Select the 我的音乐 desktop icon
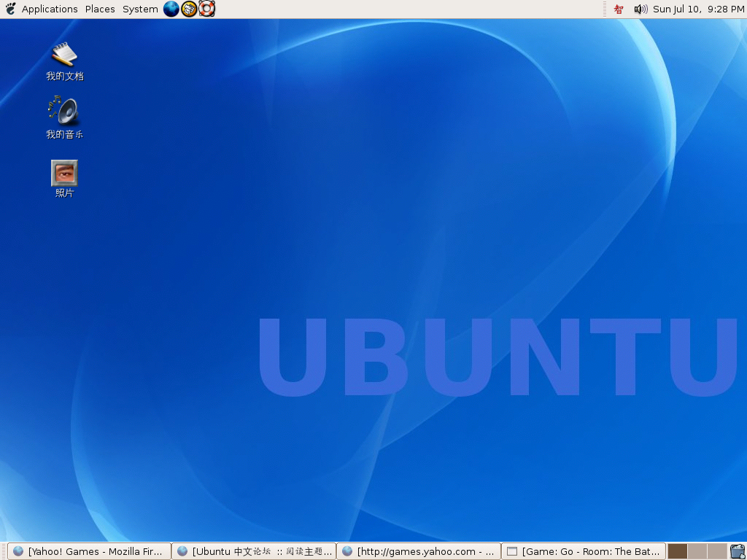 tap(64, 117)
